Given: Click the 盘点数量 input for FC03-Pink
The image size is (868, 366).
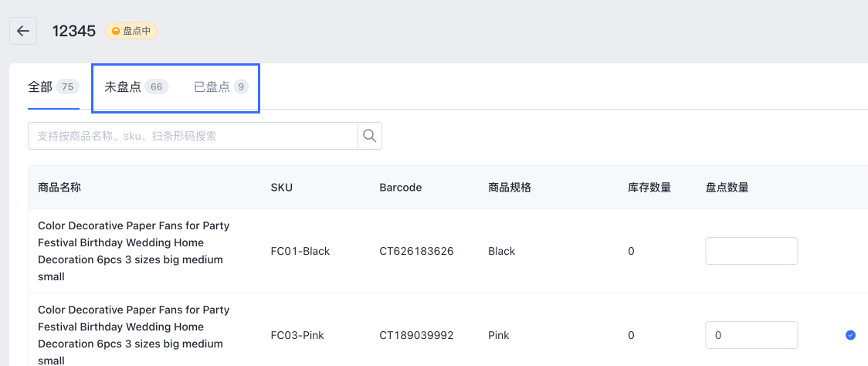Looking at the screenshot, I should click(751, 335).
